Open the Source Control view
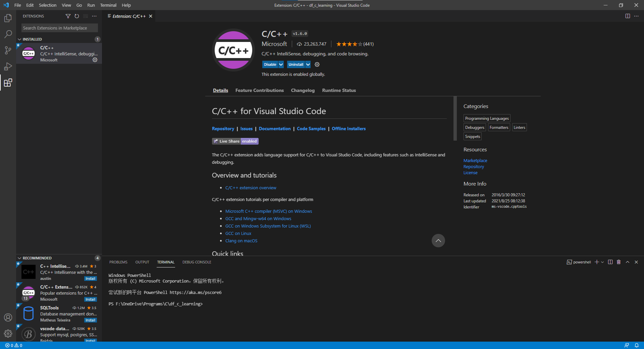The width and height of the screenshot is (644, 349). click(8, 50)
